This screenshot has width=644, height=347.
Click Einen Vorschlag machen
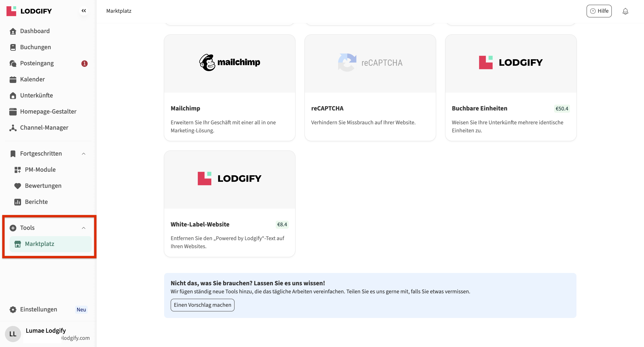202,305
